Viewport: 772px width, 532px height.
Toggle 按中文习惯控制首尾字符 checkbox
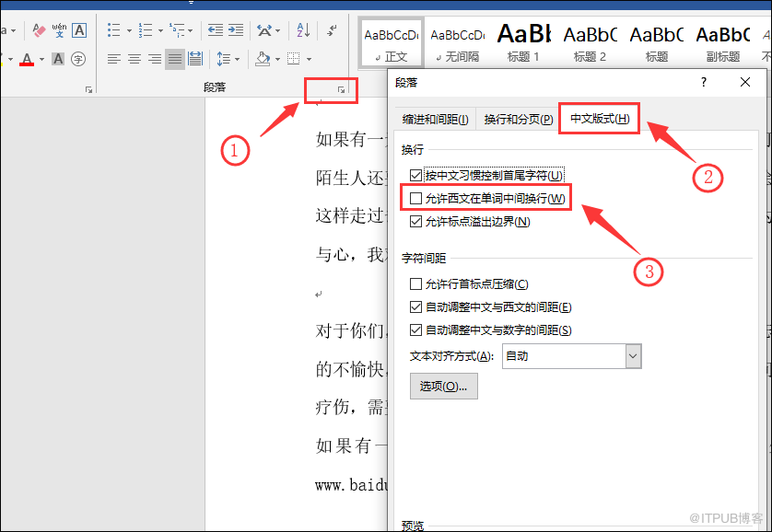click(x=416, y=176)
